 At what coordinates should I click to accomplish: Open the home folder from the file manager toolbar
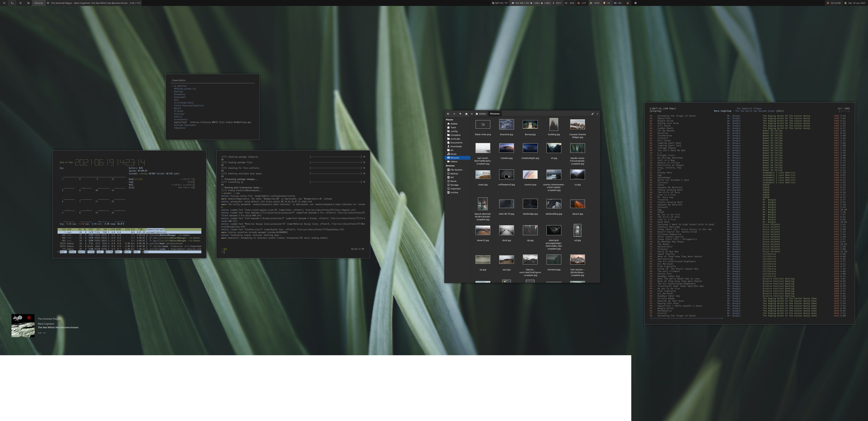(466, 114)
